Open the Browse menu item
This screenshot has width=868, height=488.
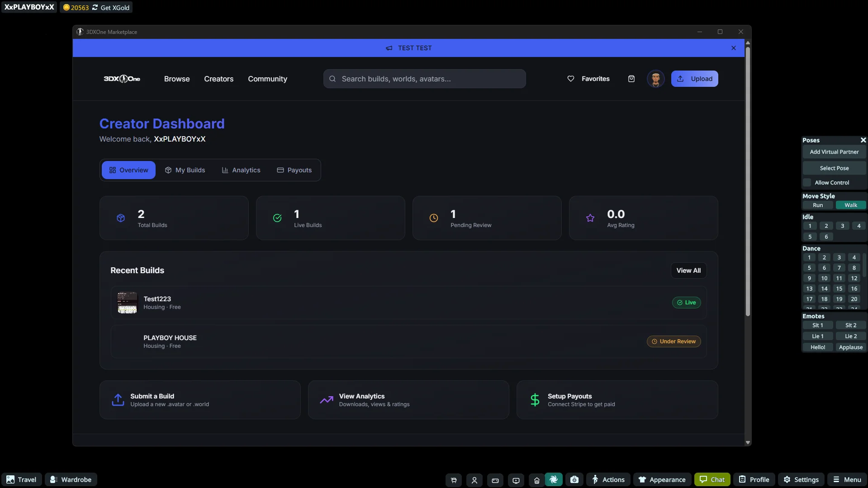(177, 79)
